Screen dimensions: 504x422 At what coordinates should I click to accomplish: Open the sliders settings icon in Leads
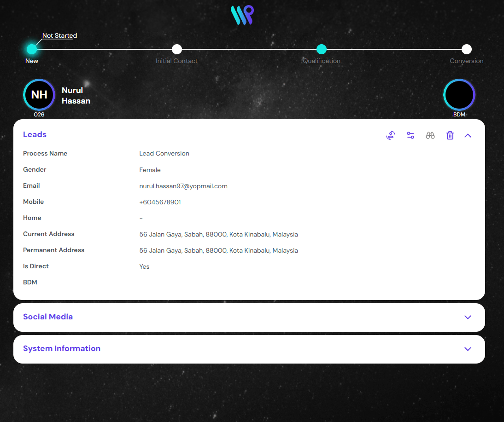tap(410, 135)
